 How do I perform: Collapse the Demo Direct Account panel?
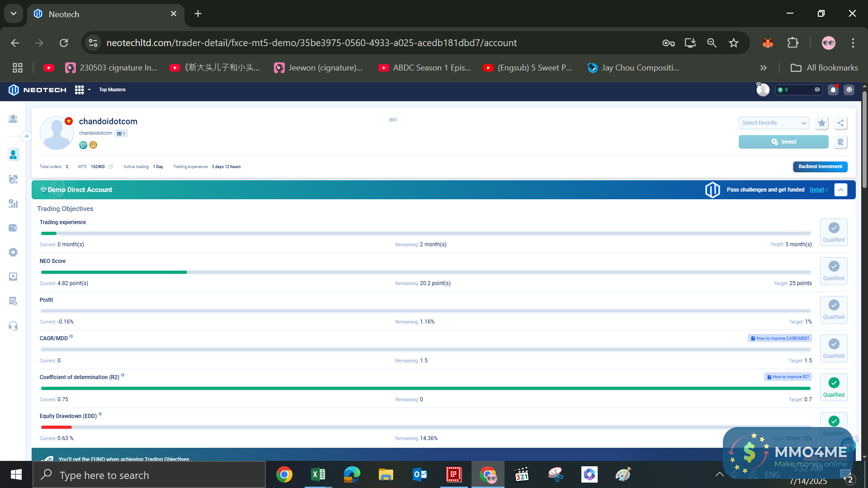click(x=840, y=190)
